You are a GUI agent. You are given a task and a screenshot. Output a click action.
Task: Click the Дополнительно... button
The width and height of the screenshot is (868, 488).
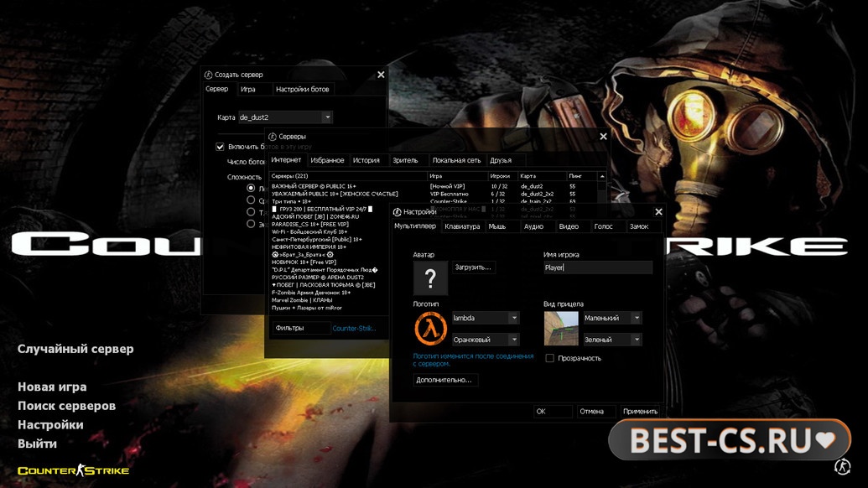click(444, 380)
